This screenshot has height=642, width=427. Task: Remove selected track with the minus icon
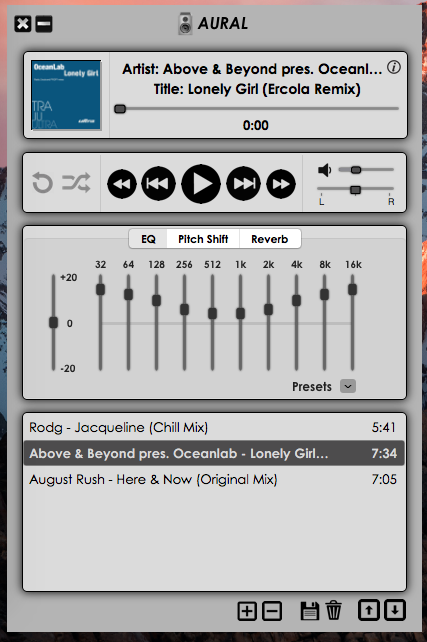[x=272, y=612]
